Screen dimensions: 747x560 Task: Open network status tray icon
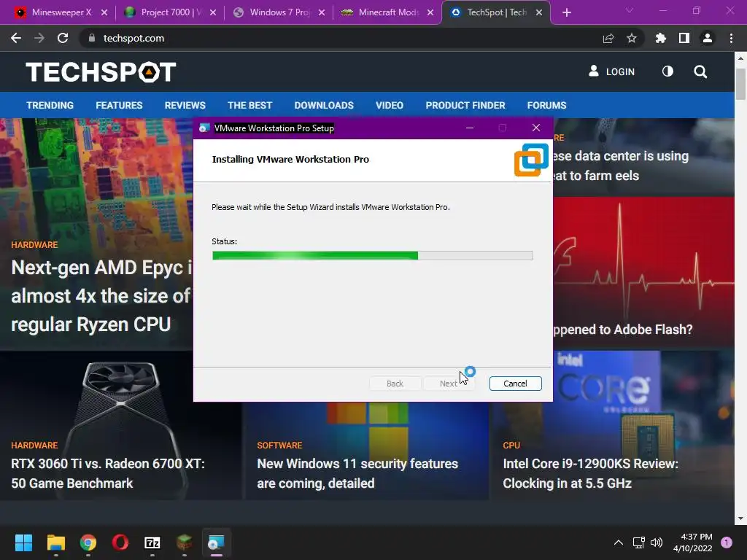[x=638, y=542]
